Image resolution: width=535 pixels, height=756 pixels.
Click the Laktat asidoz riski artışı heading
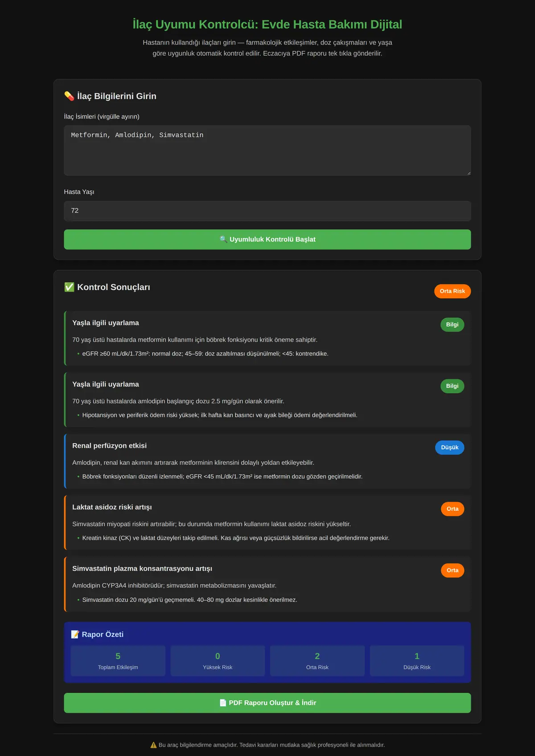click(112, 507)
